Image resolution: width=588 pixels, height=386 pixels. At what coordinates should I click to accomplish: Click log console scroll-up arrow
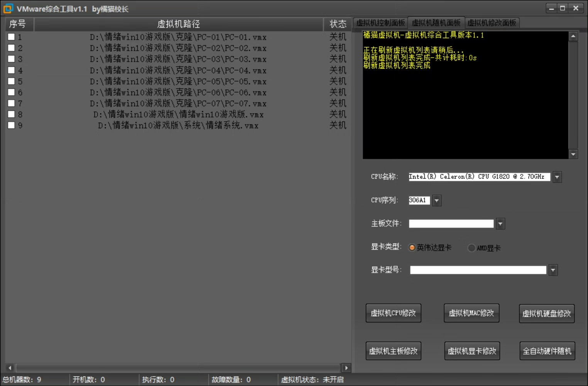[573, 36]
